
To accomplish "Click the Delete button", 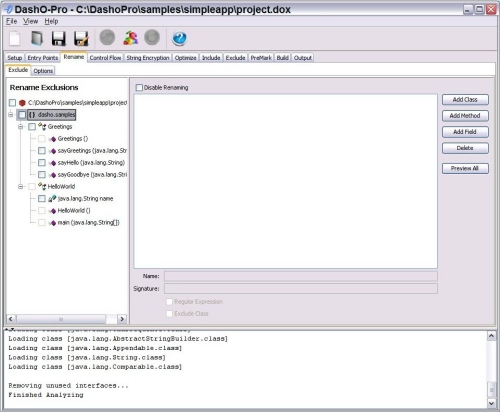I will (465, 148).
